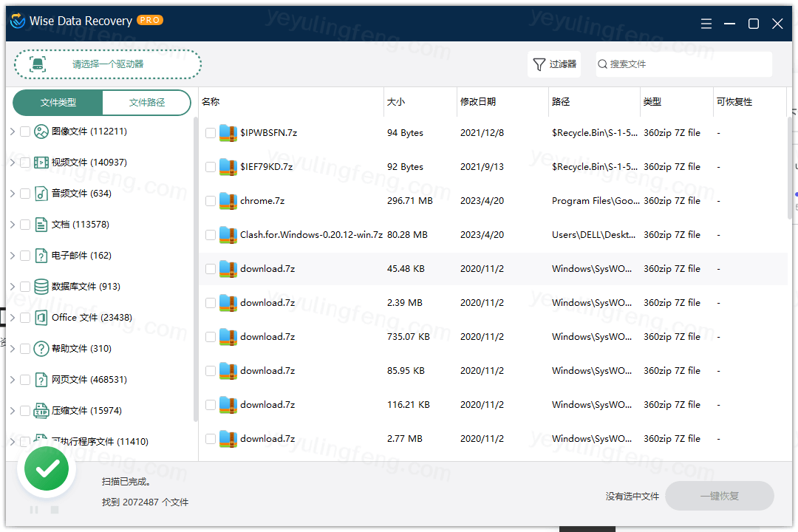Image resolution: width=798 pixels, height=532 pixels.
Task: Click the funnel filter icon
Action: [539, 64]
